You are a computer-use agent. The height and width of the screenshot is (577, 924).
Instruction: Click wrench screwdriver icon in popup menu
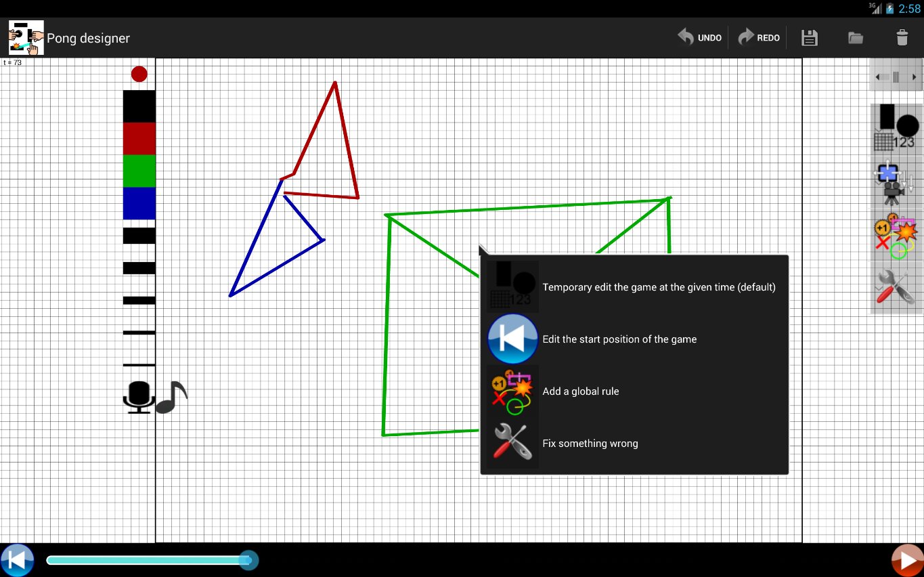coord(512,444)
